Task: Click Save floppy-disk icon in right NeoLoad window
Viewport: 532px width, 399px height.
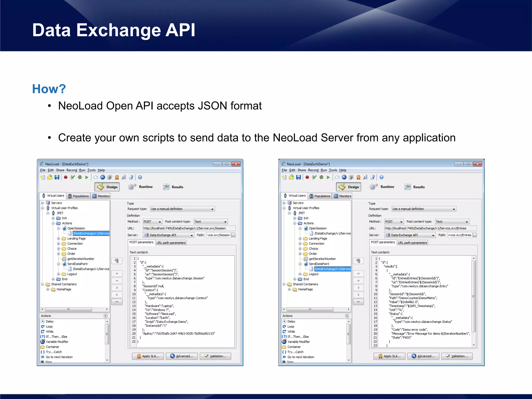Action: [x=298, y=177]
